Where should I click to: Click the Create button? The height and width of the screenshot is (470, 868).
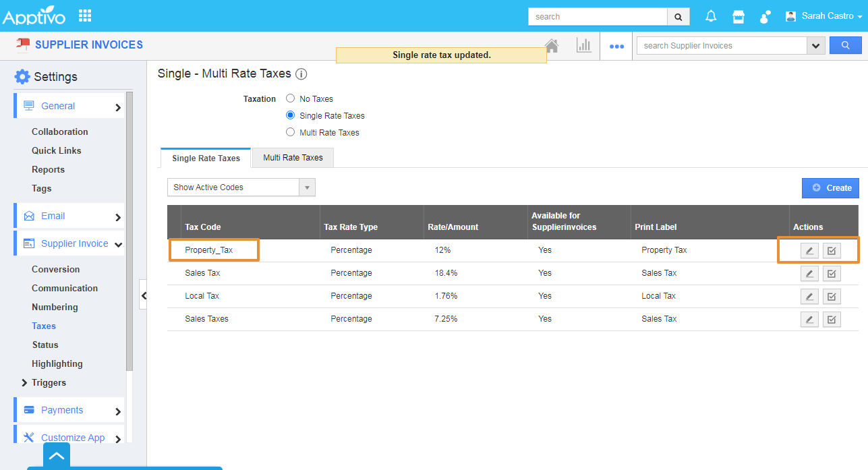830,188
